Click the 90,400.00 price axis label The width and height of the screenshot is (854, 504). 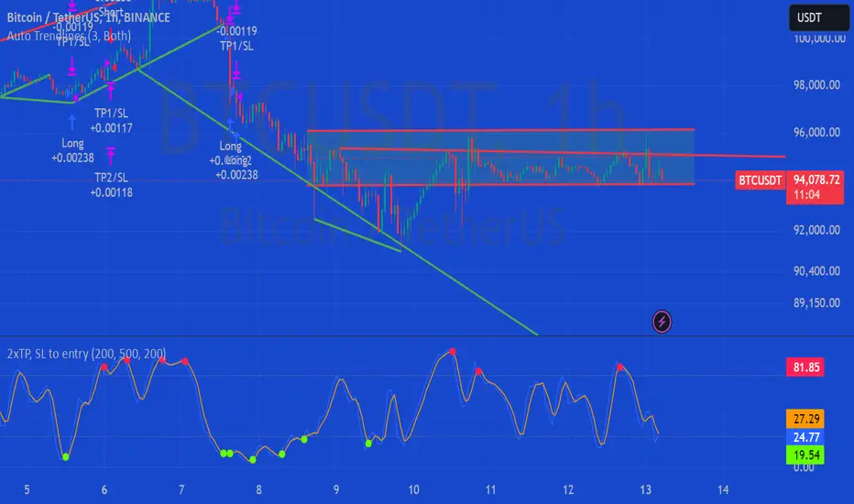816,271
